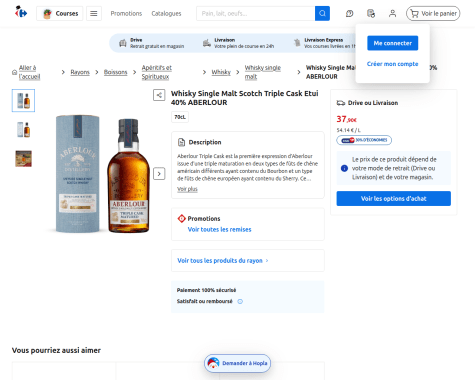Open Voir toutes les remises link
Screen dimensions: 475x380
(x=219, y=229)
